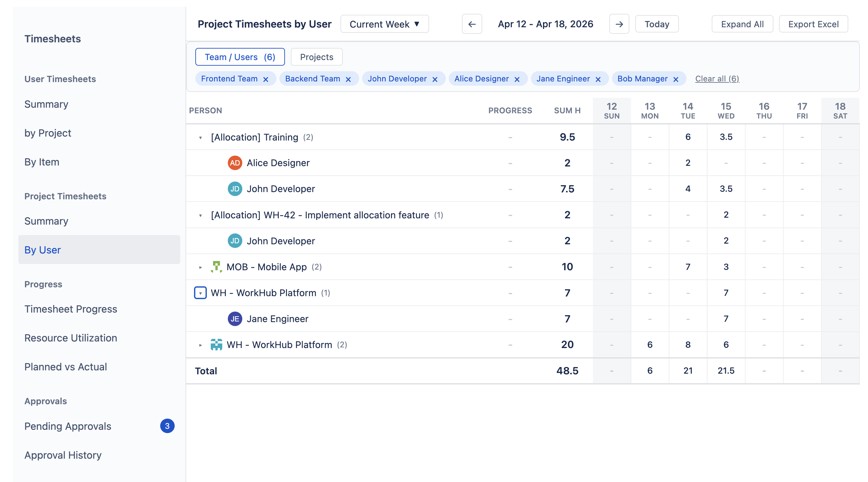Select the Team / Users tab
The width and height of the screenshot is (868, 482).
click(x=240, y=56)
